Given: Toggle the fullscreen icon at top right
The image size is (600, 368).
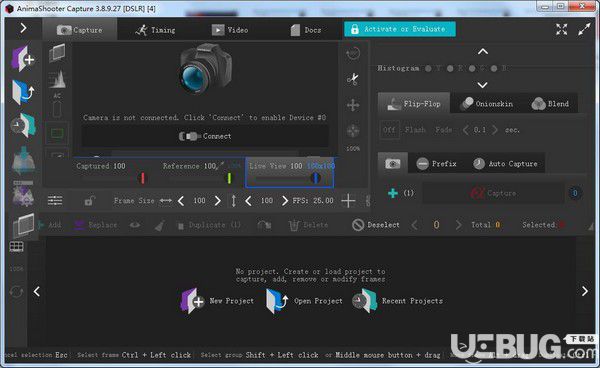Looking at the screenshot, I should [x=562, y=29].
